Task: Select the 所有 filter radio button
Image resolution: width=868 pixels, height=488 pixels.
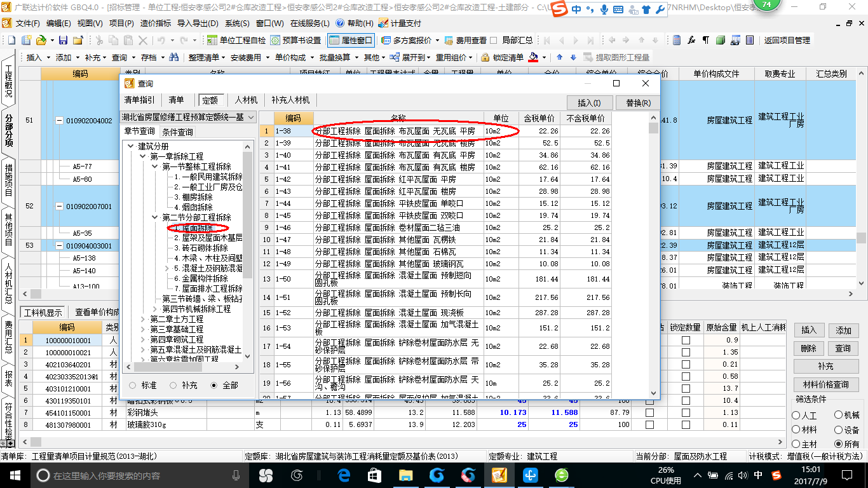Action: [x=838, y=444]
